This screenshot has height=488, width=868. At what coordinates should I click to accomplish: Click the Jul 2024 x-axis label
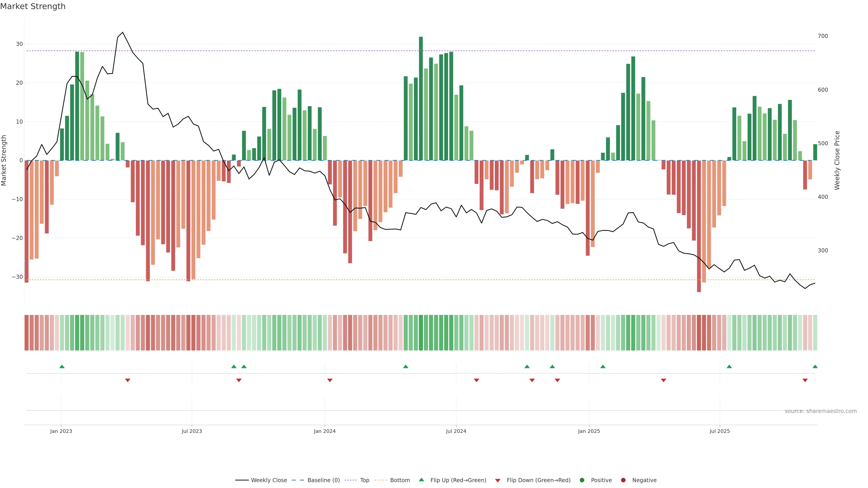point(456,431)
